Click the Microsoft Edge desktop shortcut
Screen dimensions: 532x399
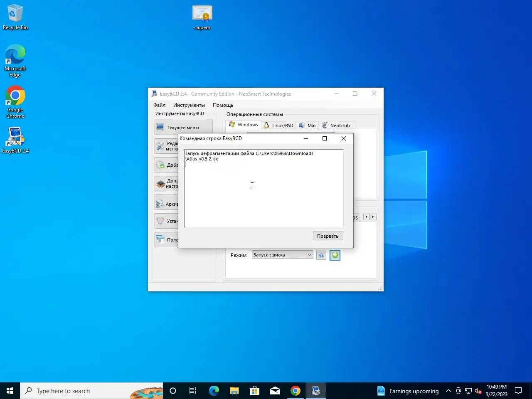(x=15, y=61)
